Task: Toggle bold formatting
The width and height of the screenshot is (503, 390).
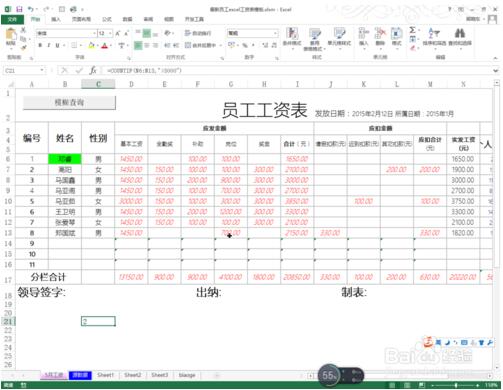Action: click(40, 45)
